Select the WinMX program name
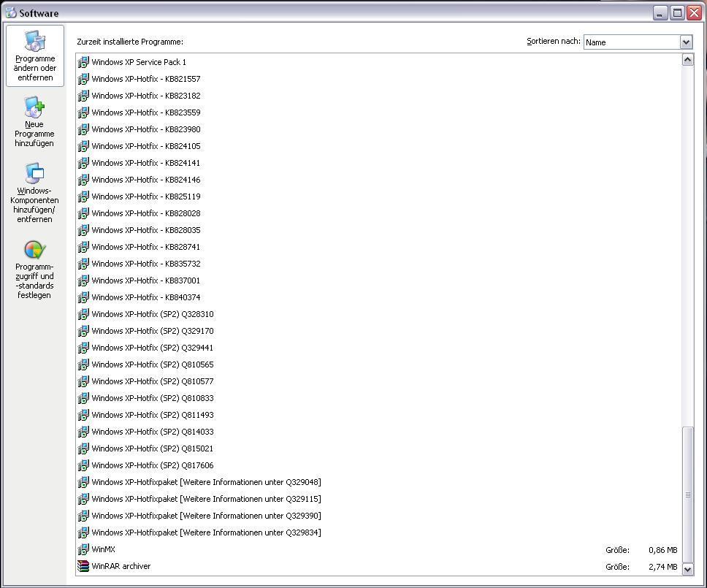The height and width of the screenshot is (588, 707). point(103,549)
